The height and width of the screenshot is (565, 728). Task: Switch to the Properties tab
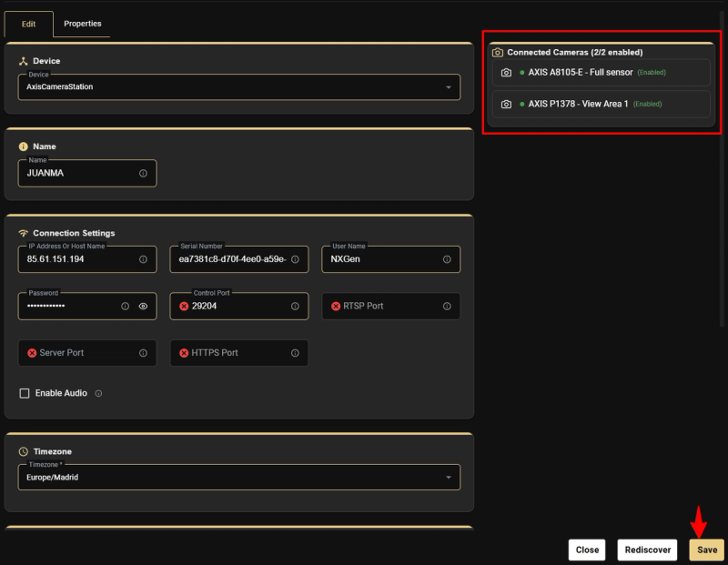(x=82, y=24)
